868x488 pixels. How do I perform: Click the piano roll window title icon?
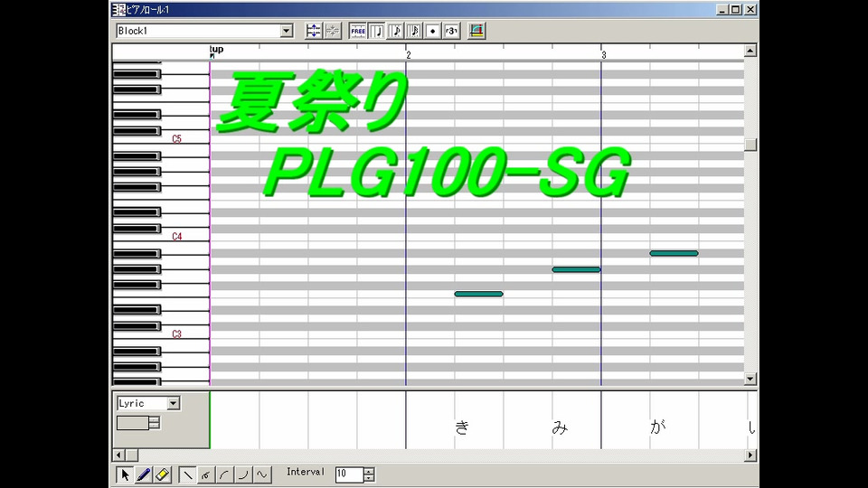(118, 9)
